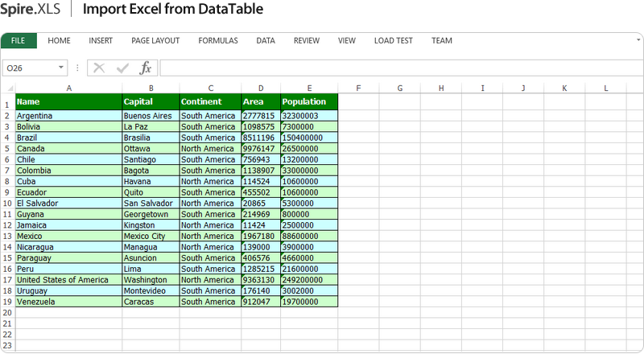Open the PAGE LAYOUT tab
The image size is (644, 354).
click(x=155, y=41)
